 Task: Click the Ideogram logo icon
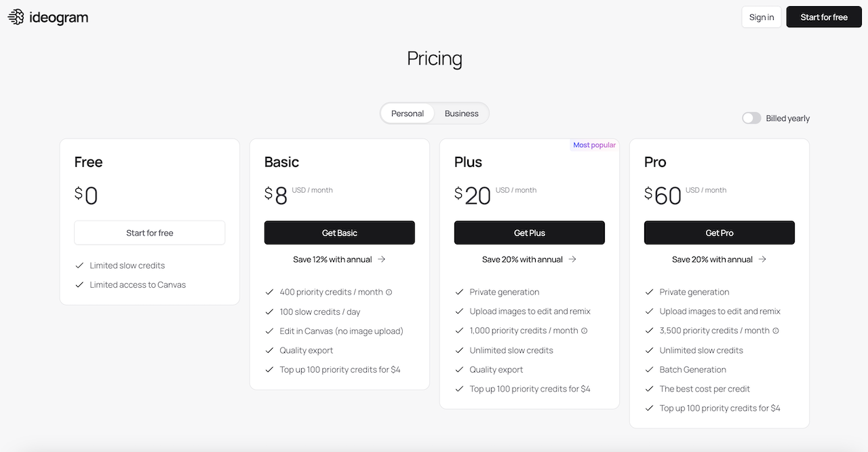point(16,17)
